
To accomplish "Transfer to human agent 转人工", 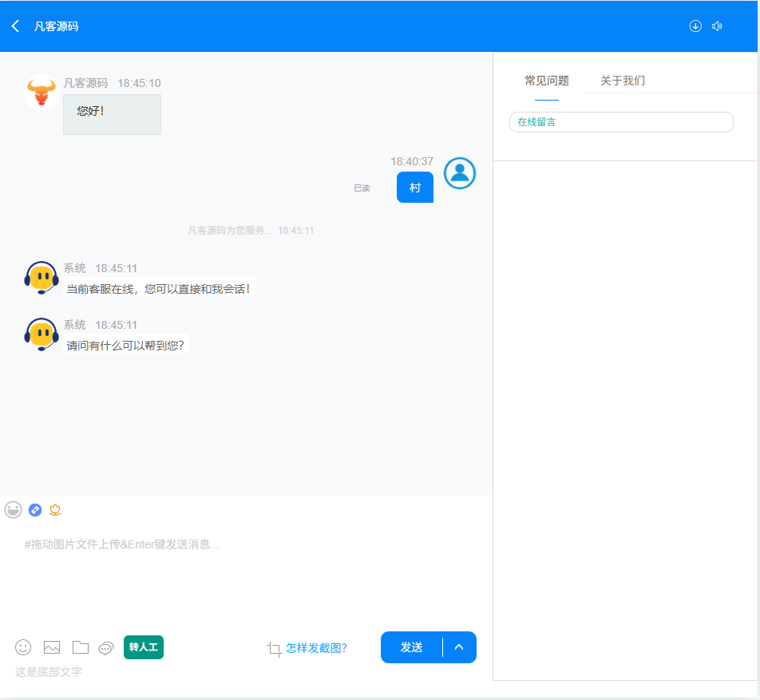I will (x=144, y=647).
